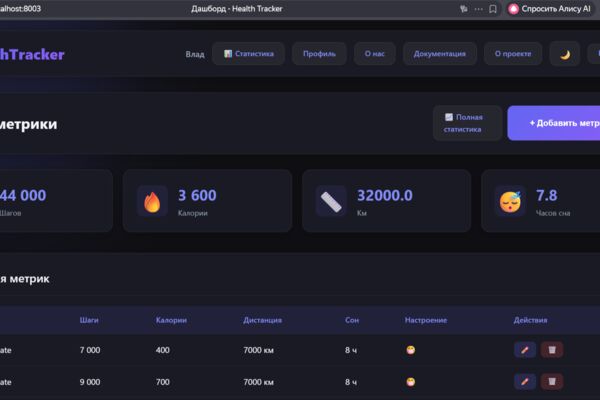The height and width of the screenshot is (400, 600).
Task: Click the page title Дашборд - Health Tracker
Action: 237,9
